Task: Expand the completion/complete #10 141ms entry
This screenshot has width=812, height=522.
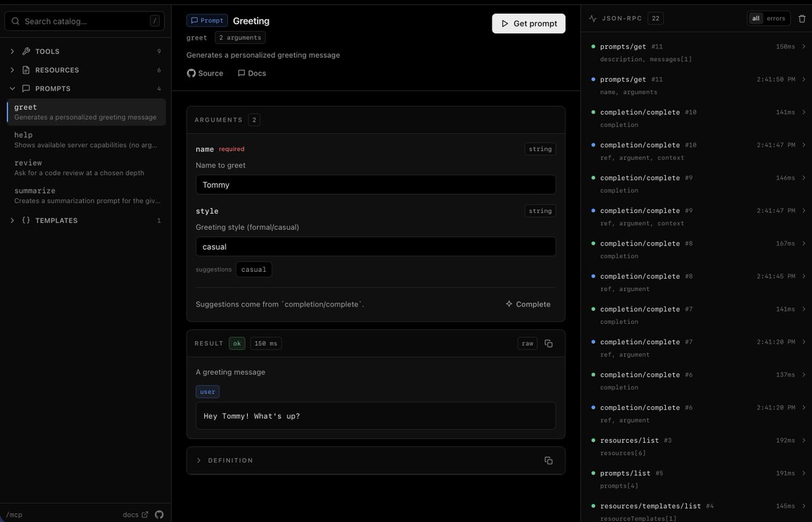Action: pos(803,112)
